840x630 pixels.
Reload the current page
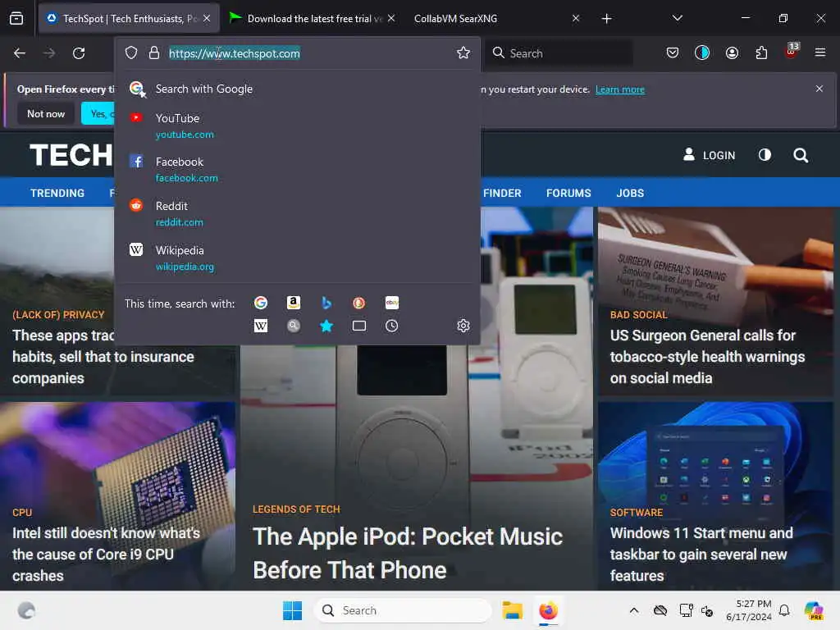pyautogui.click(x=79, y=53)
